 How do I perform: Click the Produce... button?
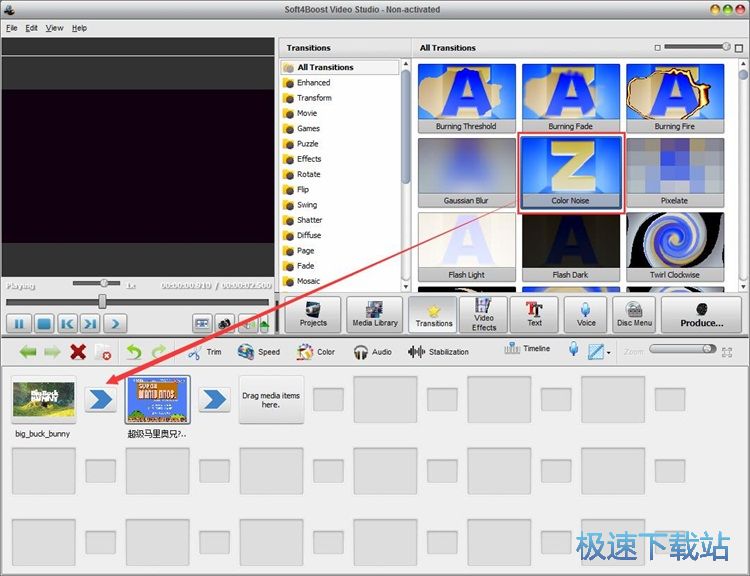click(702, 314)
